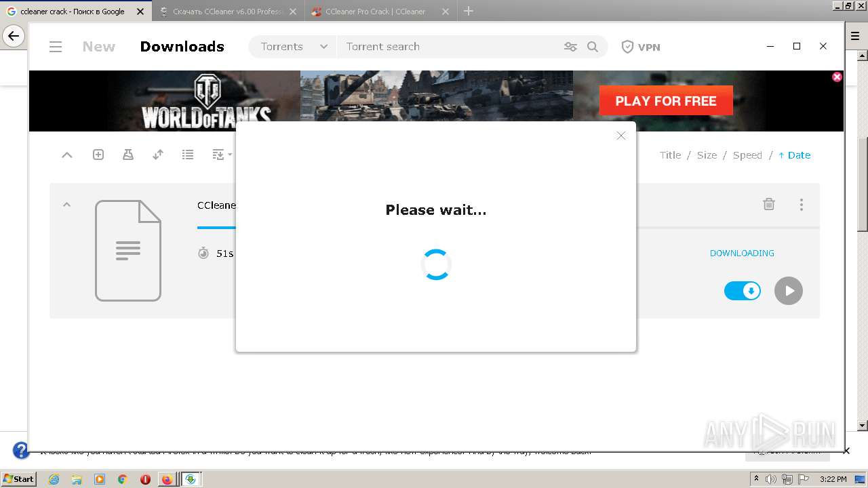Click the 51s remaining time indicator
868x488 pixels.
pos(216,253)
